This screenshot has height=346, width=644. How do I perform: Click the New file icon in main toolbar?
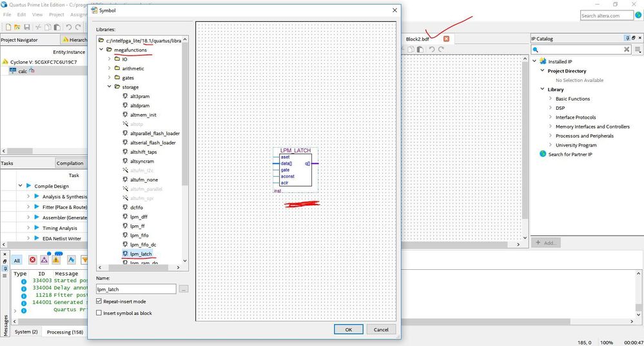pos(8,27)
